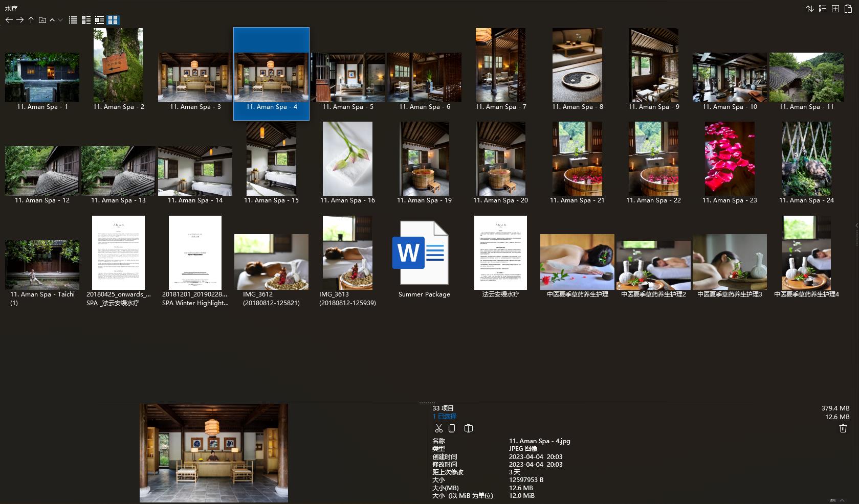Image resolution: width=859 pixels, height=504 pixels.
Task: Navigate up one folder with the up arrow
Action: (31, 20)
